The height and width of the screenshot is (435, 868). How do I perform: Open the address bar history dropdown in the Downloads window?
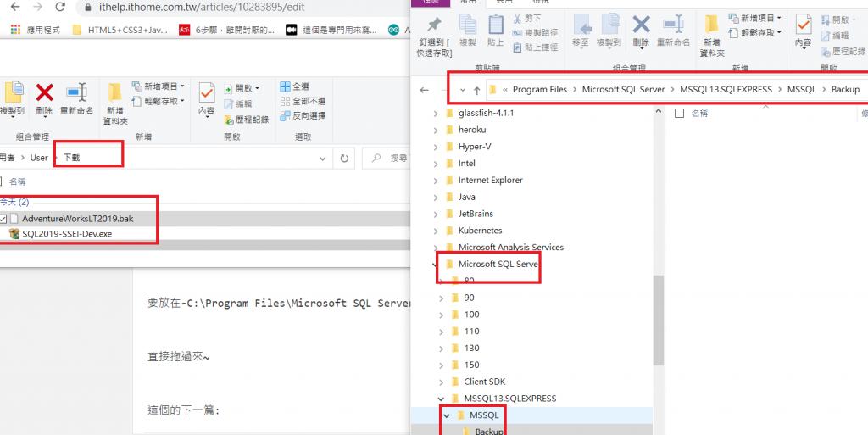coord(323,159)
